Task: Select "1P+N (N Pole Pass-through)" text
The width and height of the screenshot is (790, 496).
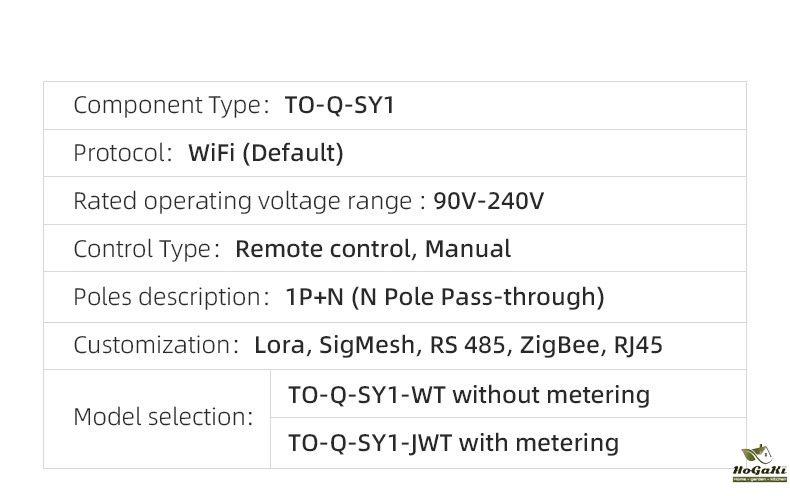Action: pyautogui.click(x=445, y=297)
